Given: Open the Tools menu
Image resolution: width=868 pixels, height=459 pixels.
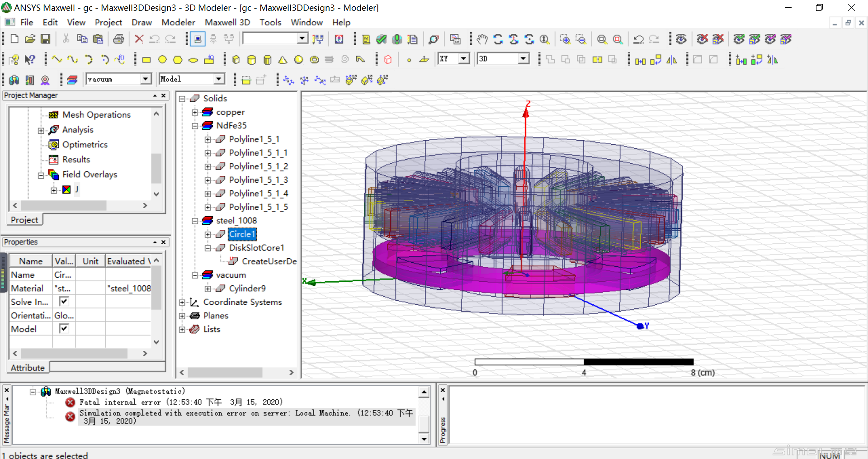Looking at the screenshot, I should 270,22.
